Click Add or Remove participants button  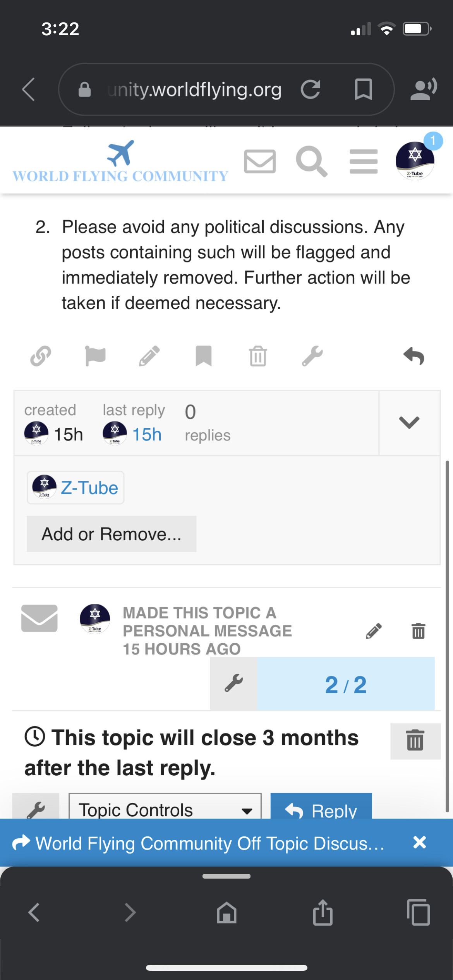click(112, 534)
